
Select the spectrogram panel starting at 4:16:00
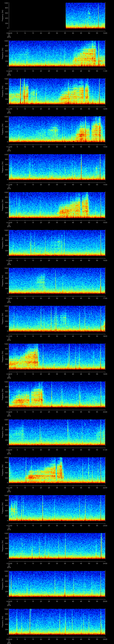pos(57,281)
